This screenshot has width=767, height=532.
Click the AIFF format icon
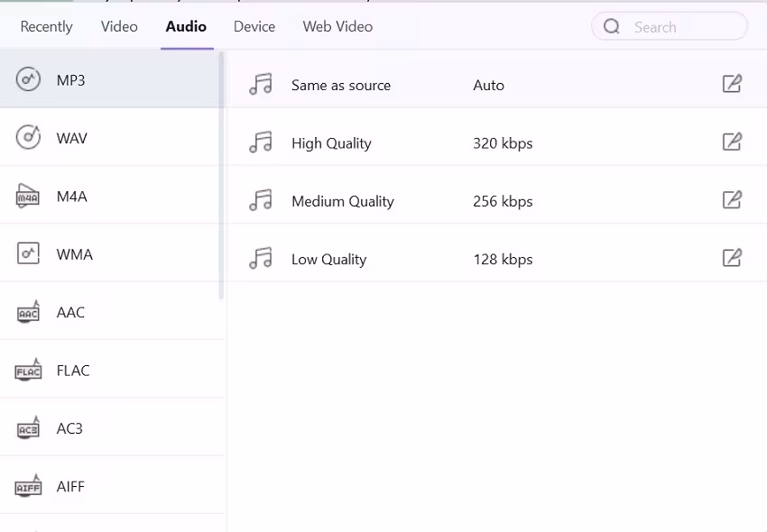pyautogui.click(x=29, y=487)
